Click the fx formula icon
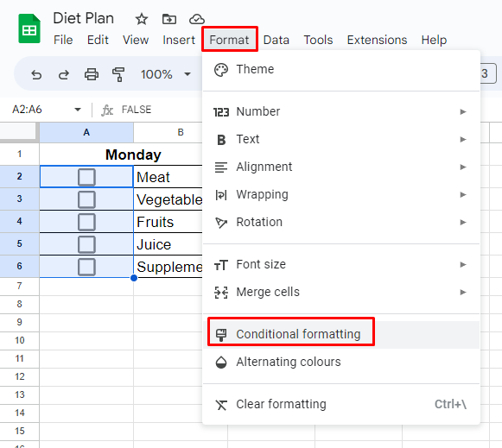 tap(107, 110)
